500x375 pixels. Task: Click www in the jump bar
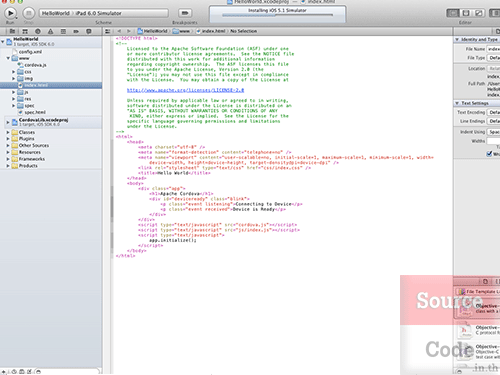point(182,31)
